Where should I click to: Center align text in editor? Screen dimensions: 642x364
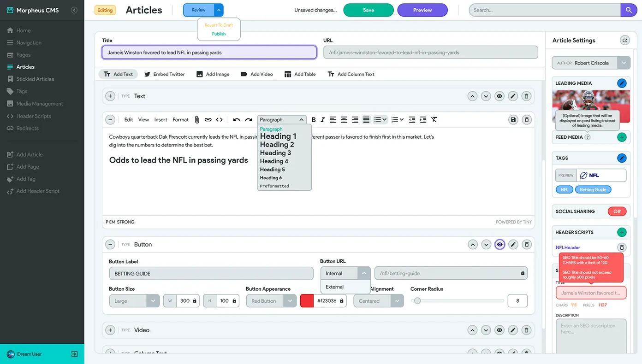pos(344,120)
